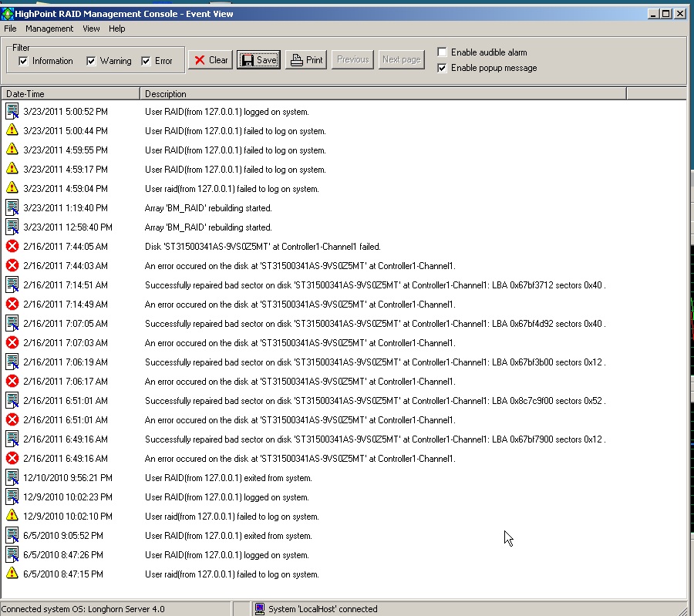
Task: Select info icon of 3/23/2011 1:19:40 PM event
Action: [12, 207]
